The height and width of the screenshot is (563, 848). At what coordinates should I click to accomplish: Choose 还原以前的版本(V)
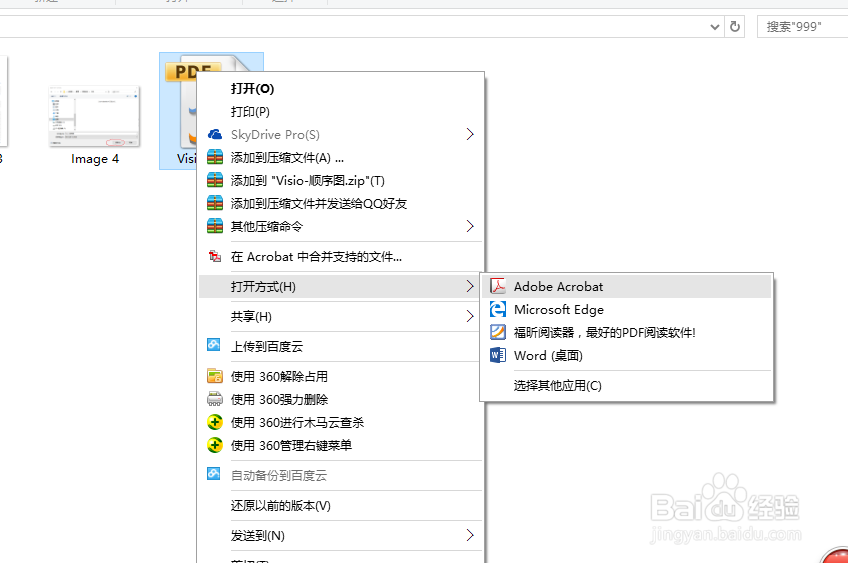(341, 506)
